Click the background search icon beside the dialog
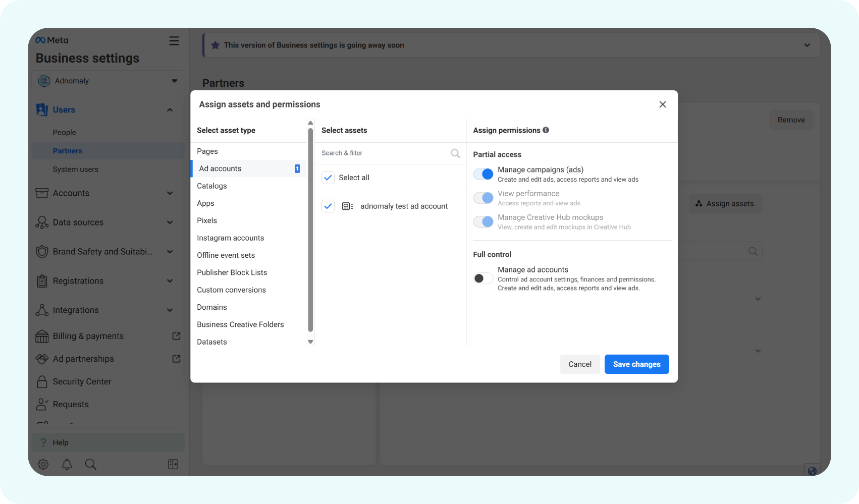The image size is (859, 504). coord(753,251)
